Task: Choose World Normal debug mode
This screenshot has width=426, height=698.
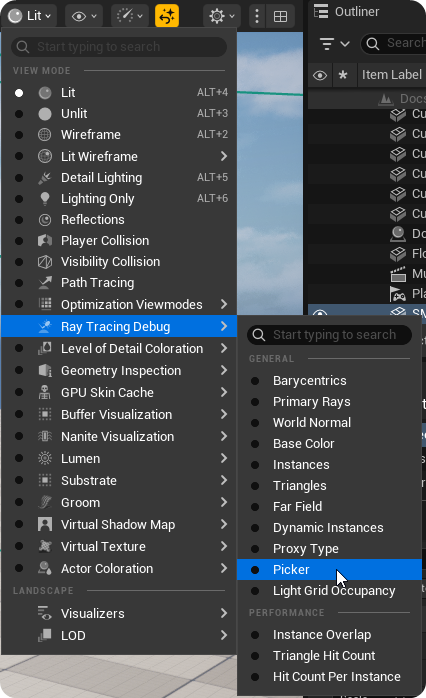Action: click(329, 422)
